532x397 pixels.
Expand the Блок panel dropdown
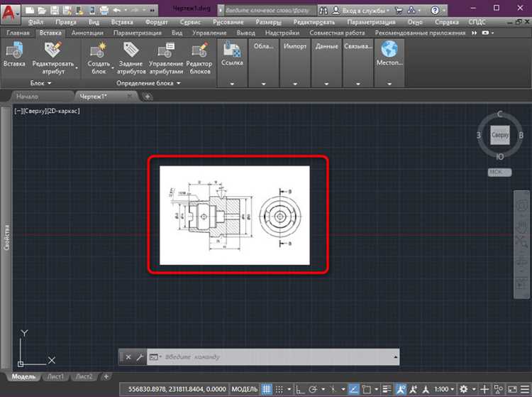[40, 83]
